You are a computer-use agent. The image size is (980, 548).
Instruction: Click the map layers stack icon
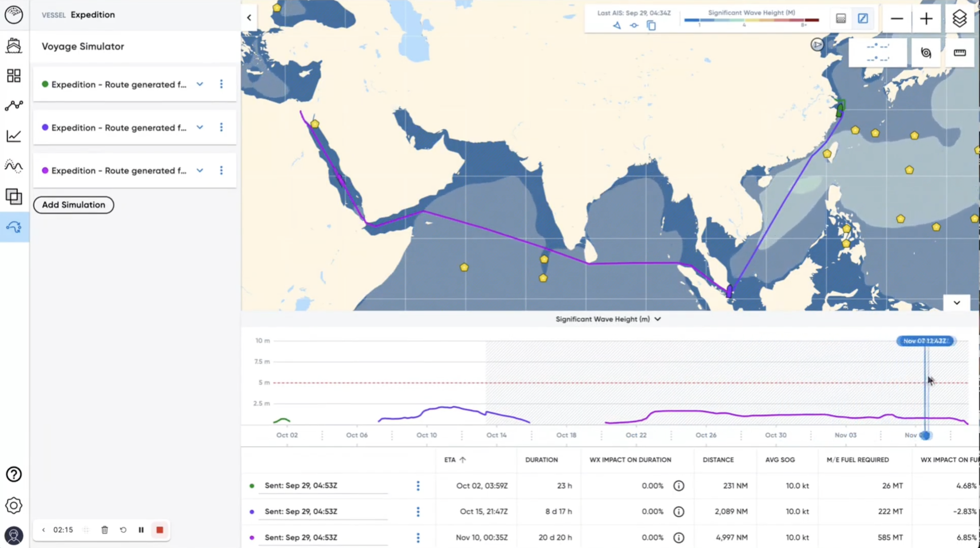click(x=960, y=18)
